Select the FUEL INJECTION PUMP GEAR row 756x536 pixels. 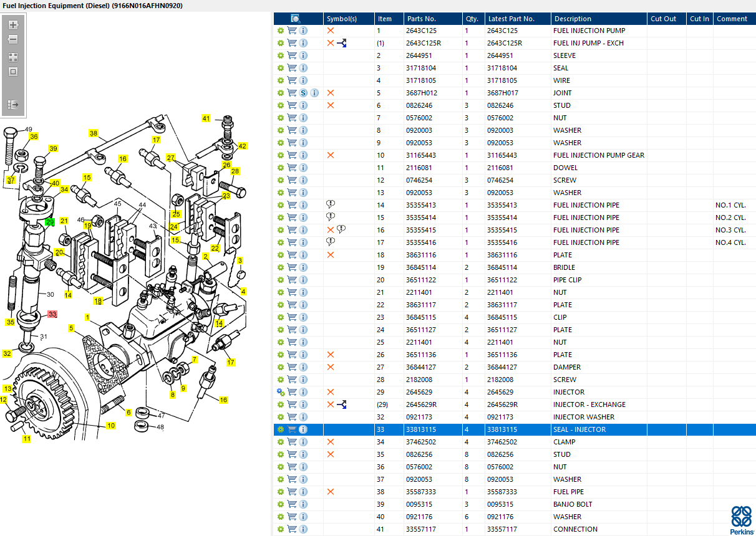pos(515,155)
